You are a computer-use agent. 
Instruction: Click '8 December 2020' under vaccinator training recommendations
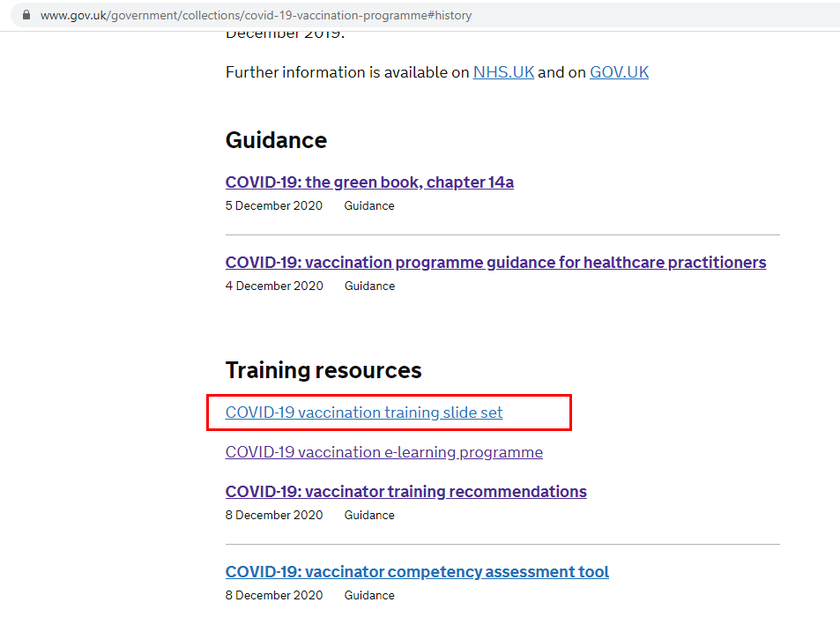click(274, 516)
